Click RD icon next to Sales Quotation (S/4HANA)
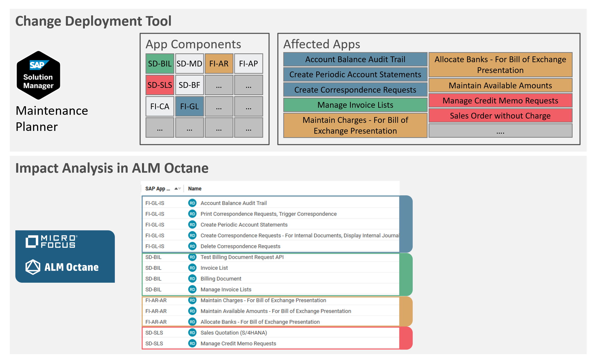The height and width of the screenshot is (364, 594). pyautogui.click(x=192, y=333)
